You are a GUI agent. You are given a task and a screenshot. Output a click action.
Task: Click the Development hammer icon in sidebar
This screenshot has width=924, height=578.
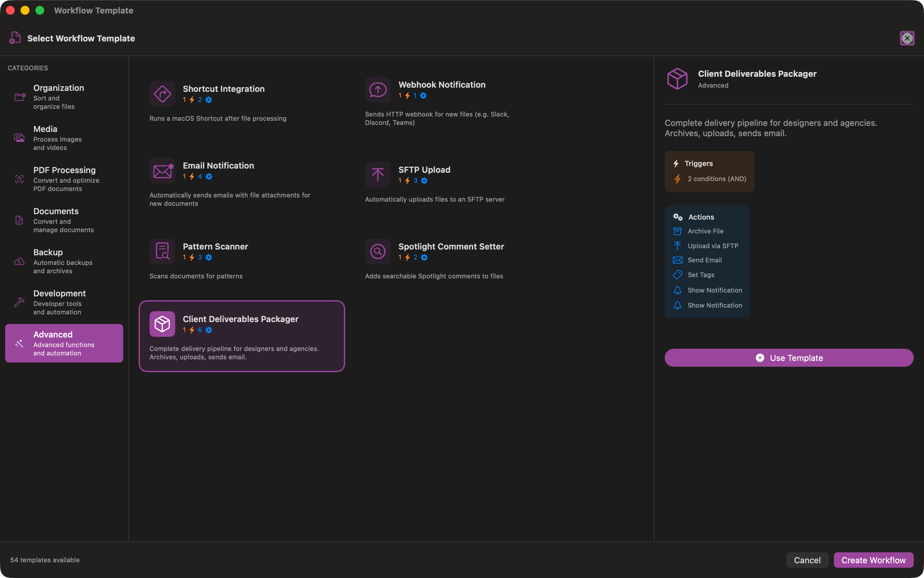coord(19,302)
